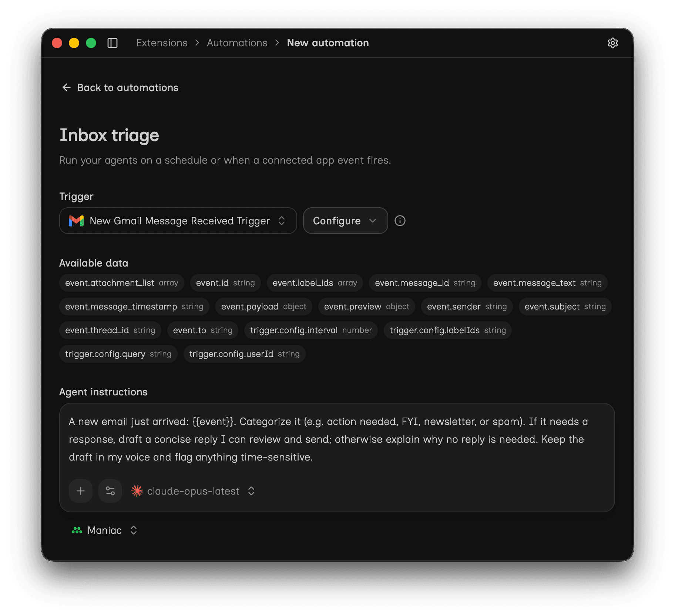
Task: Select the event.message_text chip
Action: tap(547, 283)
